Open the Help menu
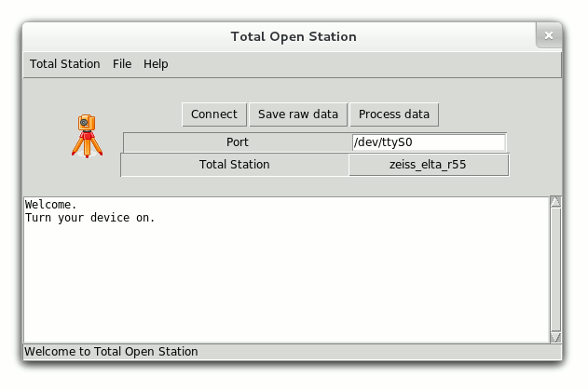This screenshot has height=390, width=588. coord(156,64)
